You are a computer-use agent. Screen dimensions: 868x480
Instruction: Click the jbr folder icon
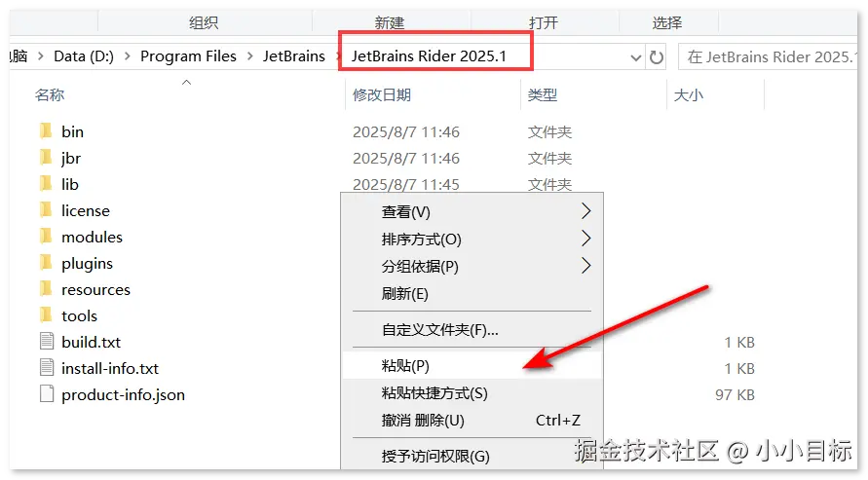pos(46,158)
